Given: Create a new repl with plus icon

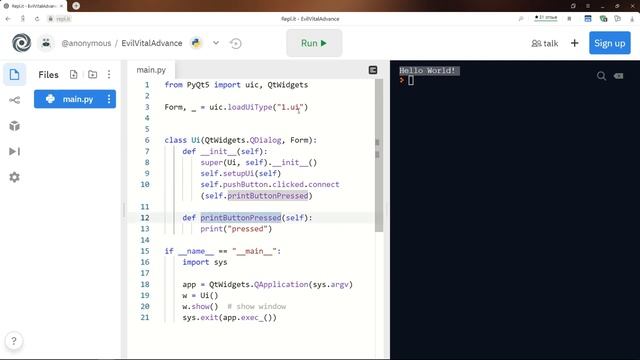Looking at the screenshot, I should [x=574, y=43].
